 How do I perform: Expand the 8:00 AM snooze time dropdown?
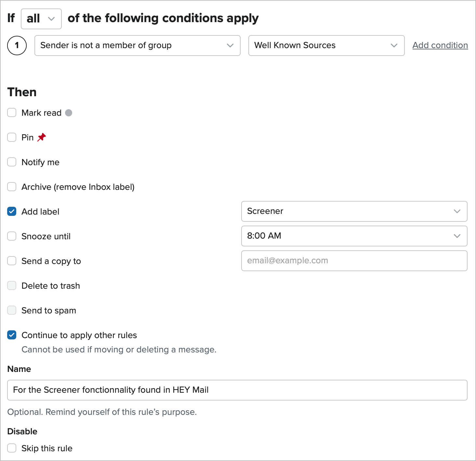[354, 236]
